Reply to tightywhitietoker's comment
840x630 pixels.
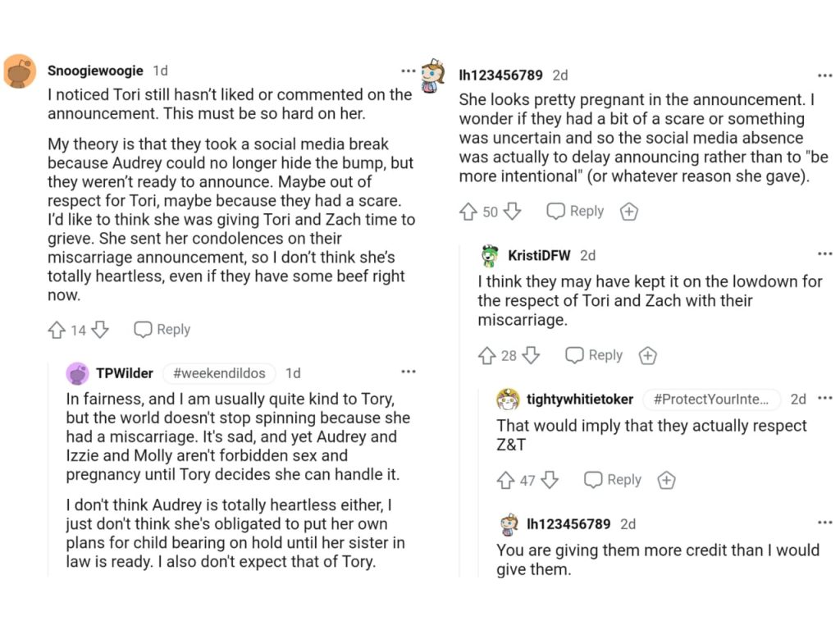pyautogui.click(x=613, y=480)
